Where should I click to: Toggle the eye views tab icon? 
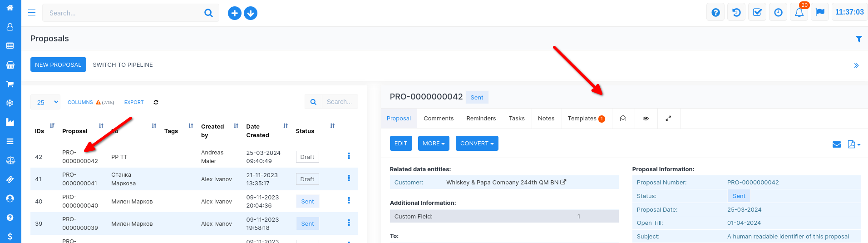pos(646,119)
